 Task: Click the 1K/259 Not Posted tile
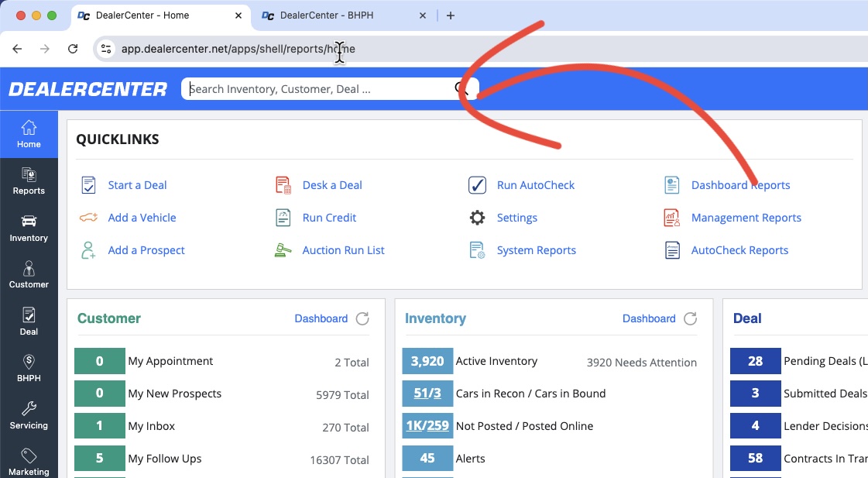(x=427, y=426)
